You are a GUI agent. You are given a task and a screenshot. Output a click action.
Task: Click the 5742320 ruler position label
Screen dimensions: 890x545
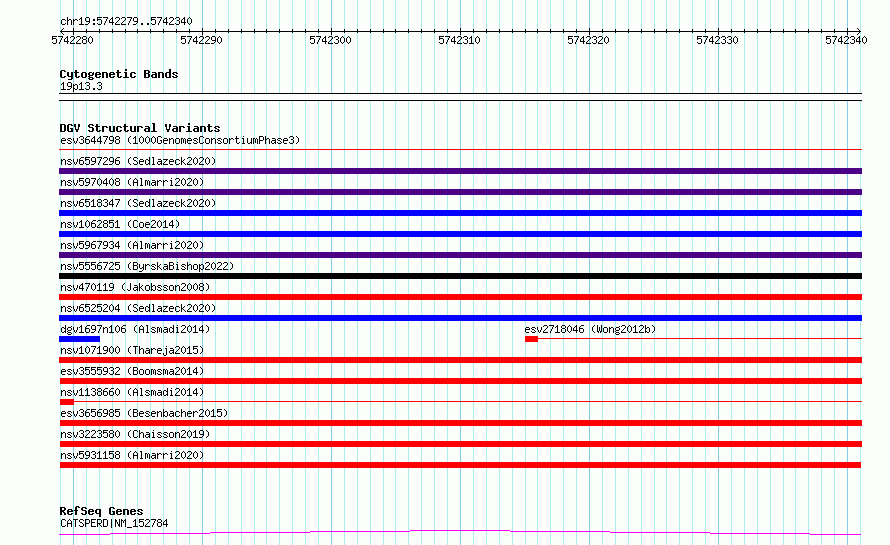pyautogui.click(x=588, y=40)
